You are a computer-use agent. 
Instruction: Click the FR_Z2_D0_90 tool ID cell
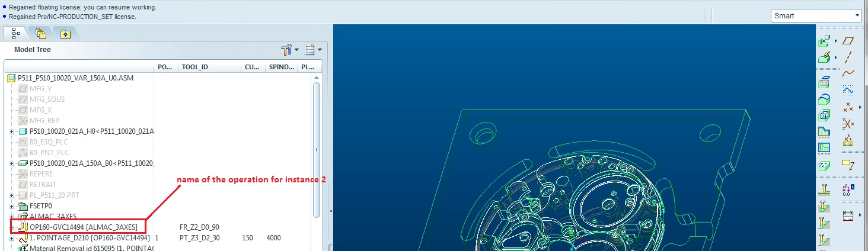(200, 227)
